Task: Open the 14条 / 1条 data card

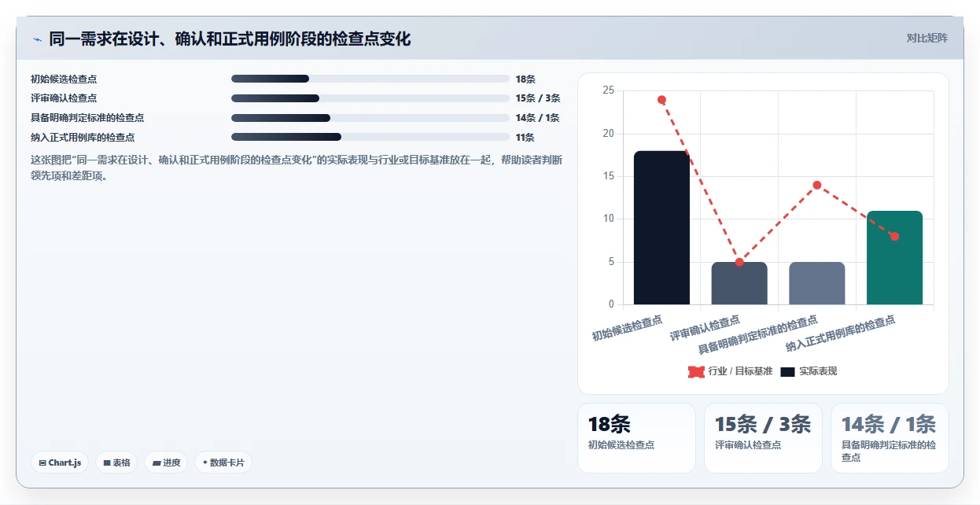Action: pos(890,438)
